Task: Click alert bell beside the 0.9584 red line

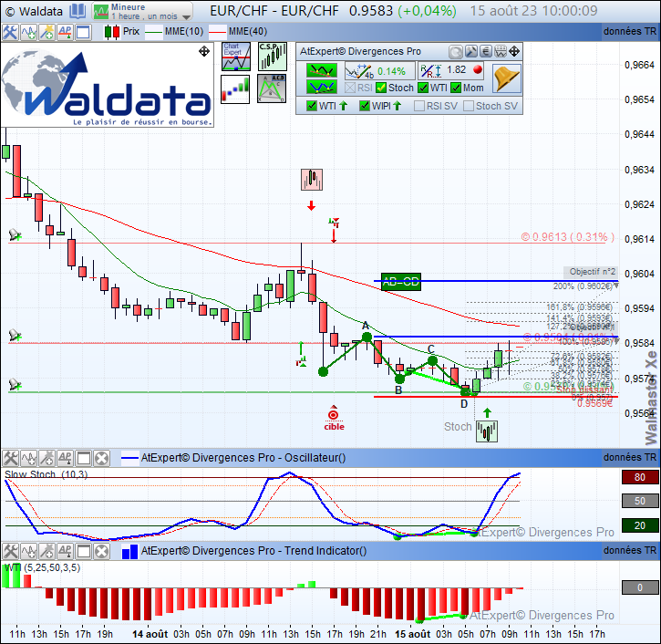Action: pos(15,336)
